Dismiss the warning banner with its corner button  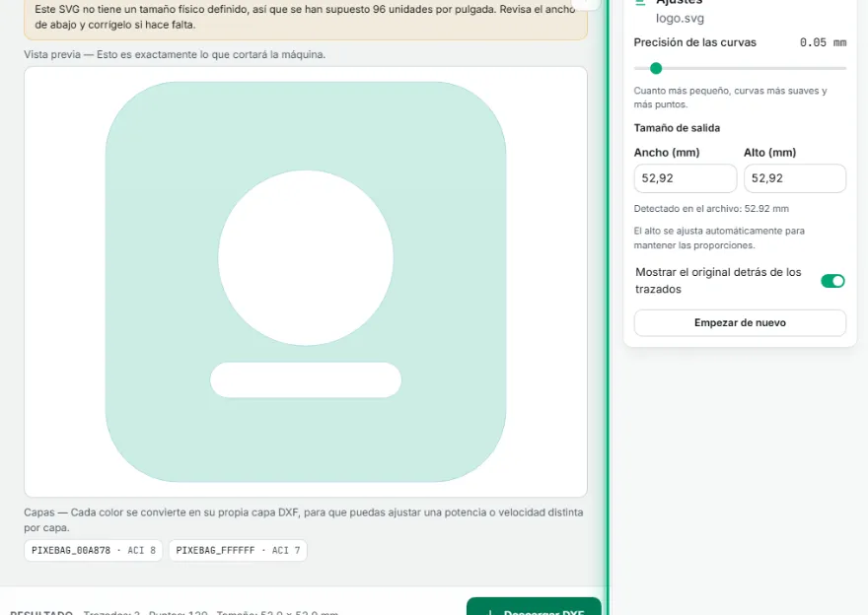coord(586,3)
